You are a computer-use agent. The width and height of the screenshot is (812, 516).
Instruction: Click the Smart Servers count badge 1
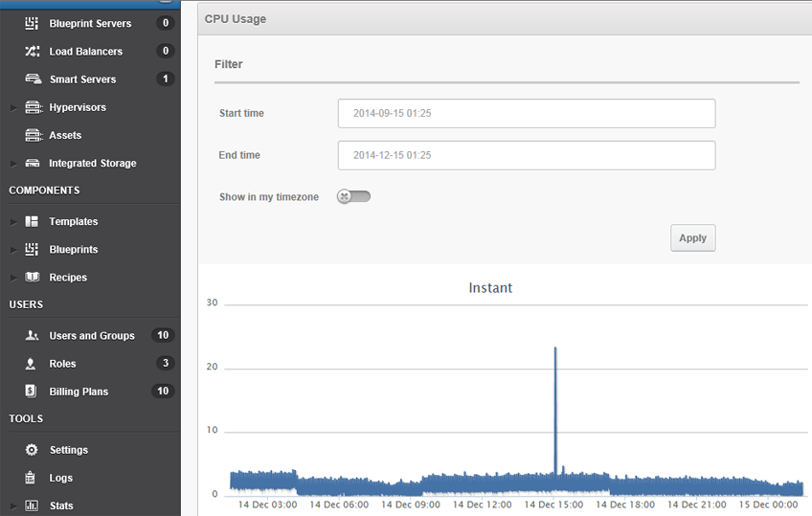166,79
